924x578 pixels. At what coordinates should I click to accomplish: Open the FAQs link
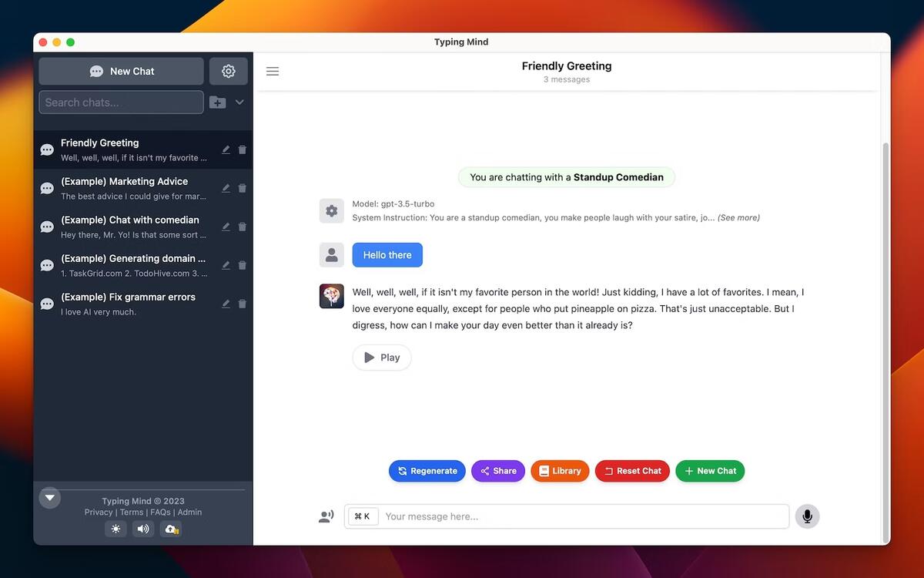tap(160, 512)
